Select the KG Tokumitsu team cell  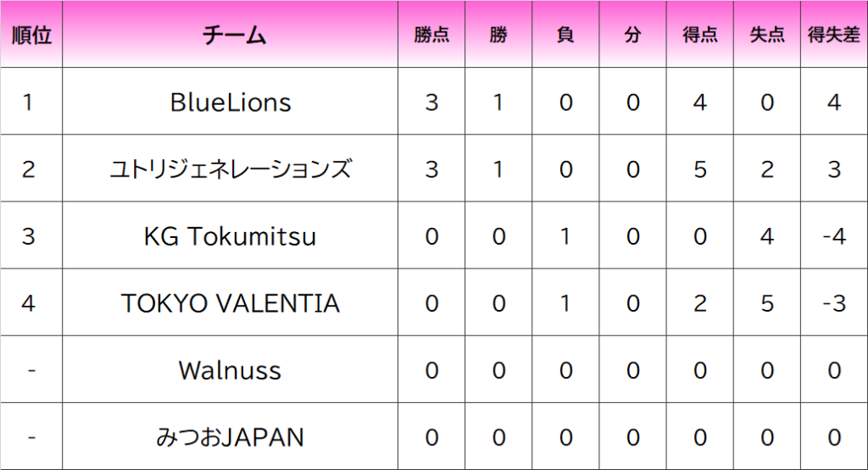pos(231,236)
